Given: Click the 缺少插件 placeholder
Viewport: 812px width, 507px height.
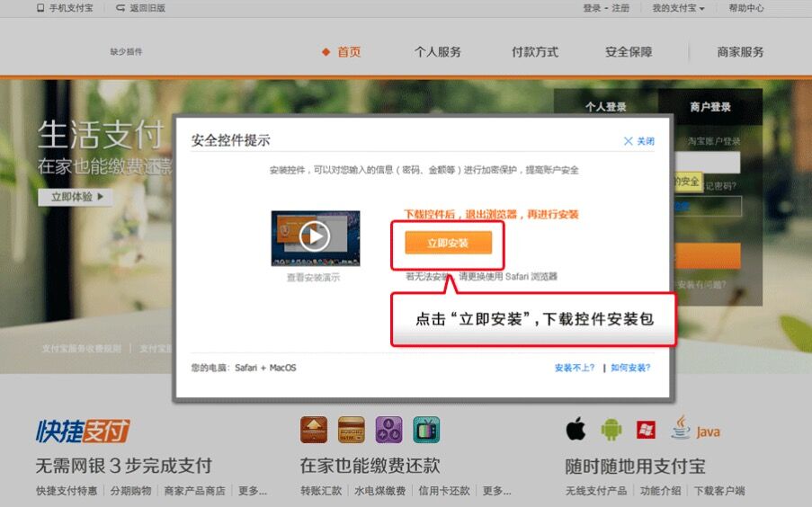Looking at the screenshot, I should [x=126, y=52].
